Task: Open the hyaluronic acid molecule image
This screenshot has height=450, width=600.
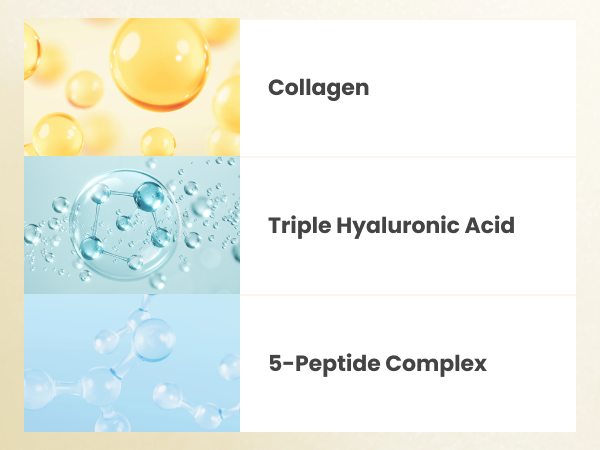Action: pyautogui.click(x=132, y=225)
